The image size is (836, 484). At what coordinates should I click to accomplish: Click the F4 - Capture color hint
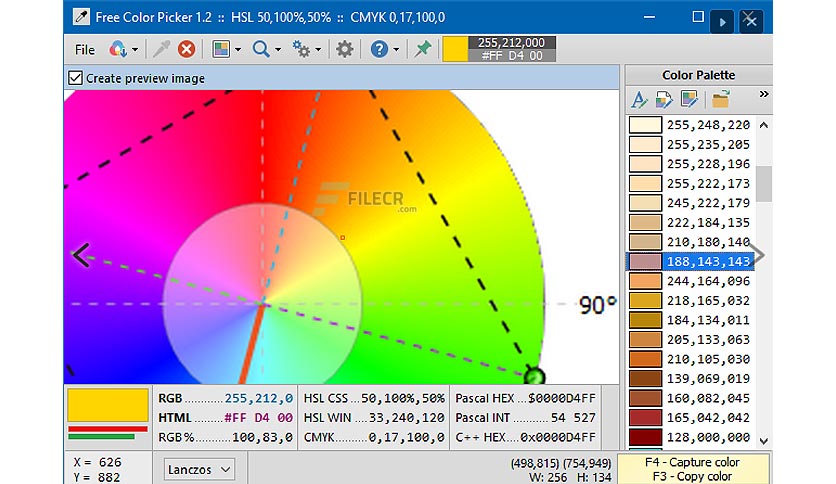[x=692, y=462]
